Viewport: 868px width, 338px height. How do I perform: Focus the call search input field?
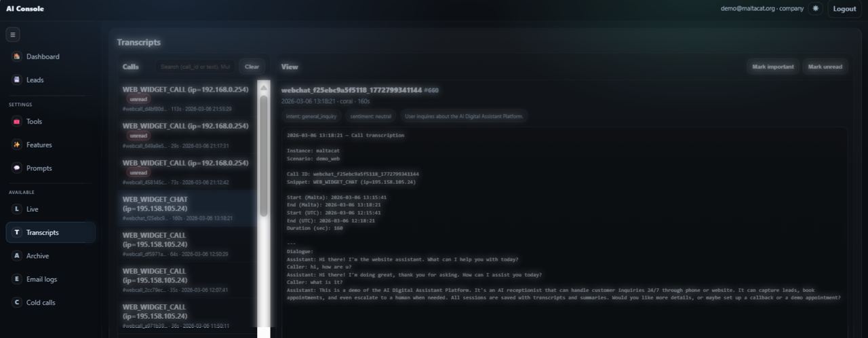tap(195, 67)
